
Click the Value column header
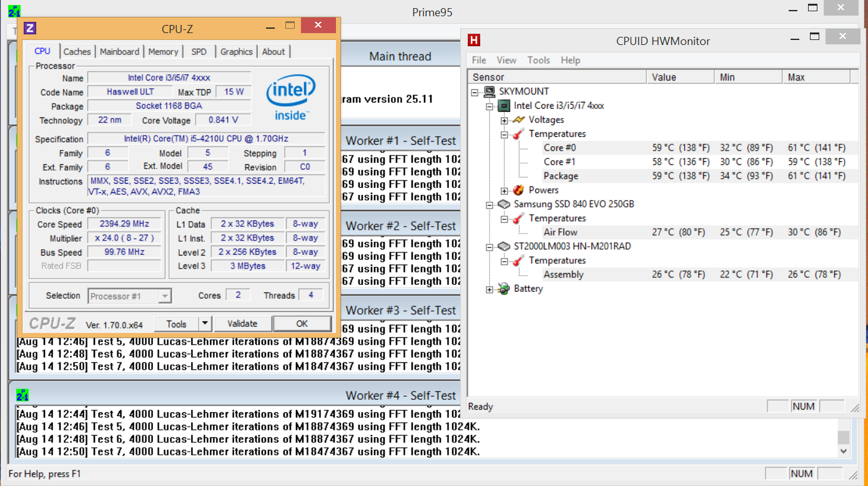tap(681, 77)
